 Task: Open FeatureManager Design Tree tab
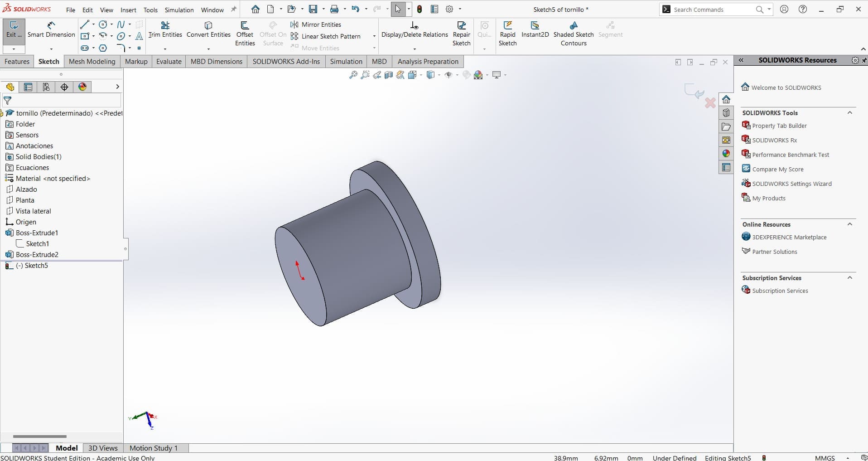click(10, 87)
